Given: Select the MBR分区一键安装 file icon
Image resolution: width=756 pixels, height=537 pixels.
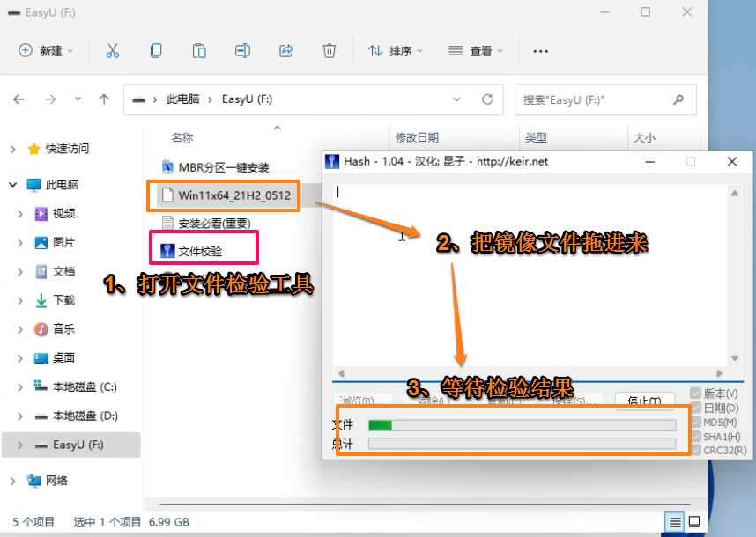Looking at the screenshot, I should coord(167,167).
